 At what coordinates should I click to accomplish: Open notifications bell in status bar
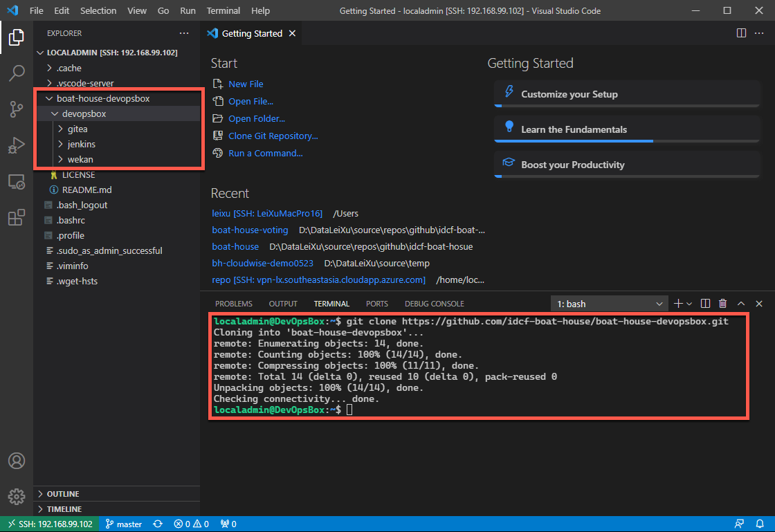[760, 524]
